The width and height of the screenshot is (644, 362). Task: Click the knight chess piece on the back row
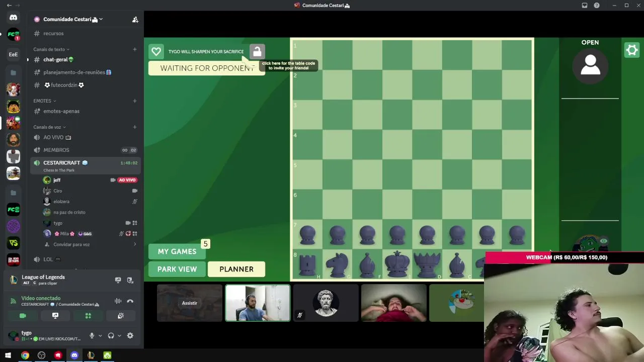pyautogui.click(x=337, y=264)
